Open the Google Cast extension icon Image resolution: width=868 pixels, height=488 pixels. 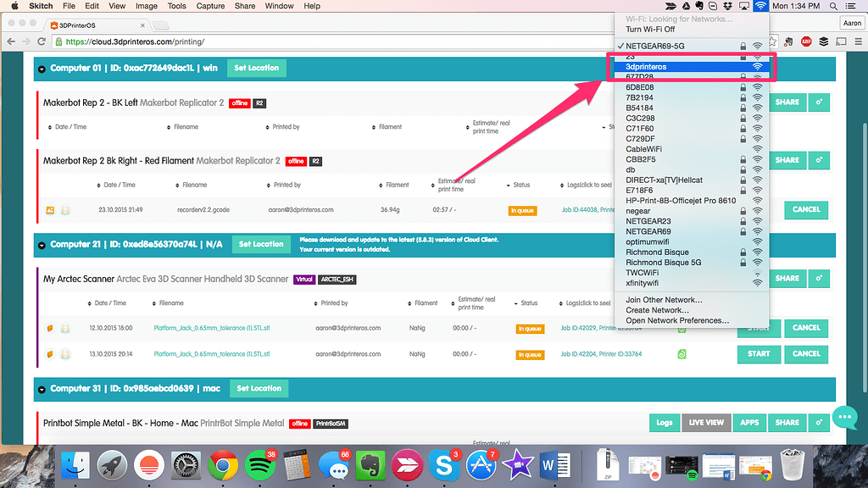842,41
